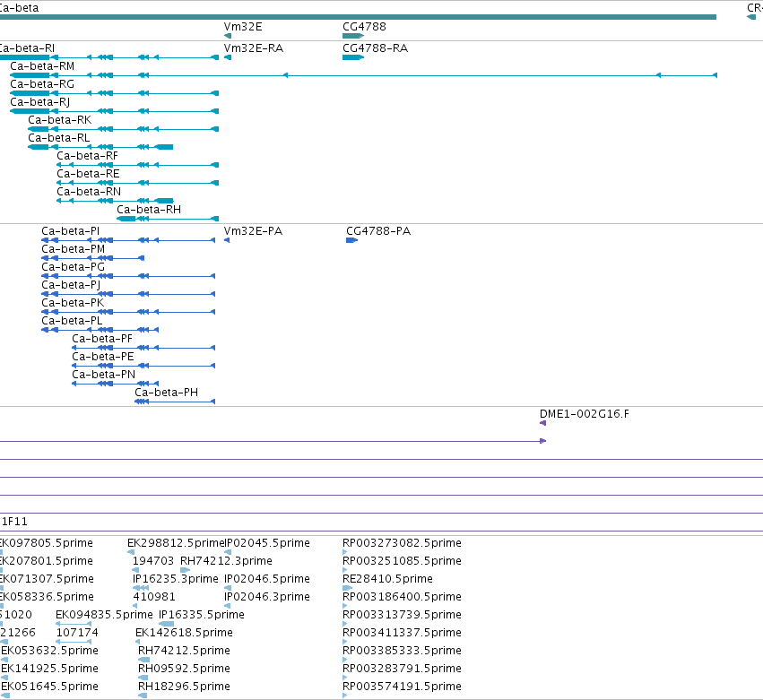Select the "1F11" label
The image size is (763, 700).
(x=14, y=522)
